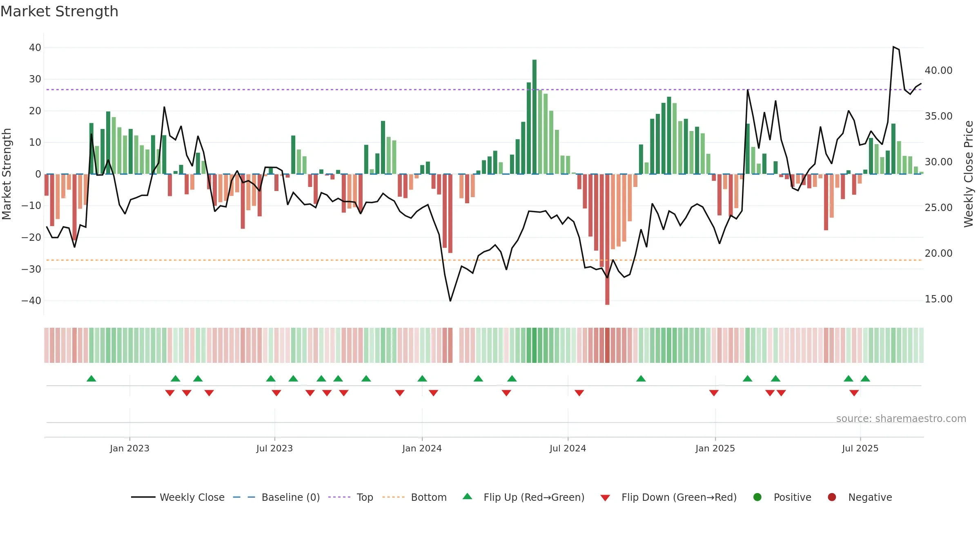Toggle Flip Down (Green→Red) legend entry
The width and height of the screenshot is (980, 551).
[x=669, y=497]
